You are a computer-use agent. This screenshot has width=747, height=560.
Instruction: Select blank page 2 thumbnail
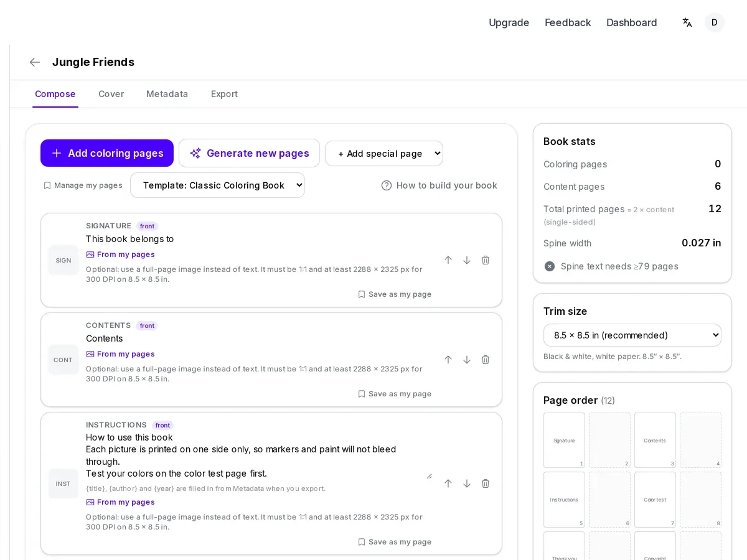609,441
